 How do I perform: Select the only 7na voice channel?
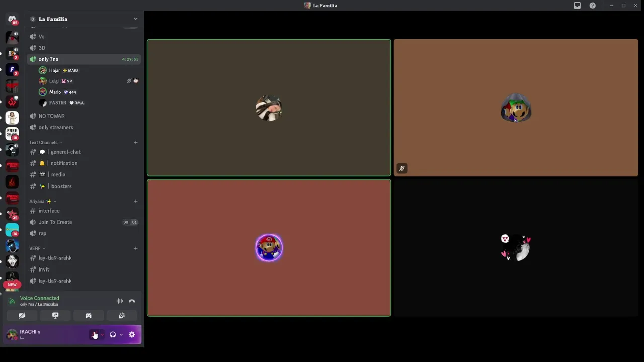tap(83, 59)
